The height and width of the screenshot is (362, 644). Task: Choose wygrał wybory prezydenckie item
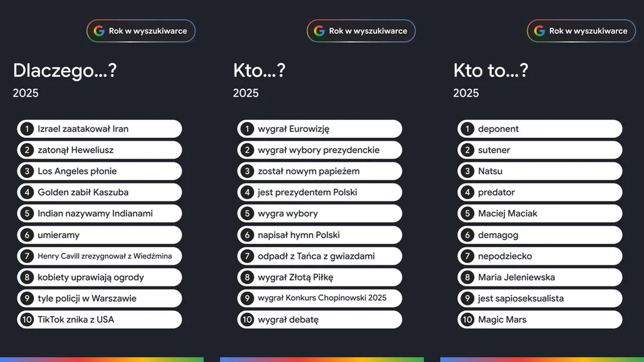pyautogui.click(x=320, y=150)
